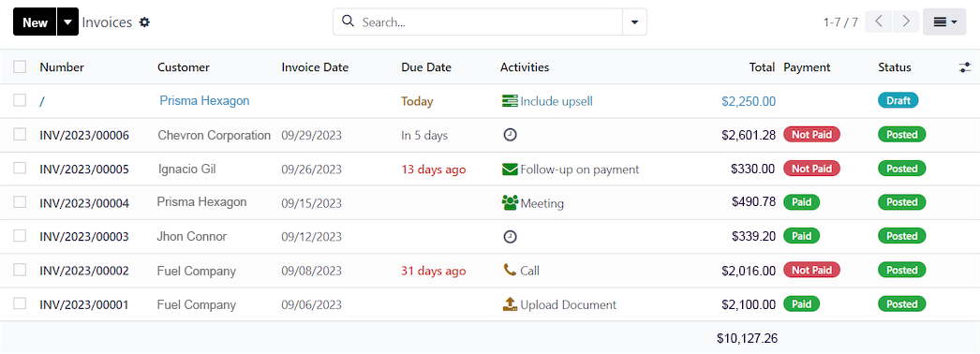Click the phone Call activity icon
The image size is (980, 354).
510,270
